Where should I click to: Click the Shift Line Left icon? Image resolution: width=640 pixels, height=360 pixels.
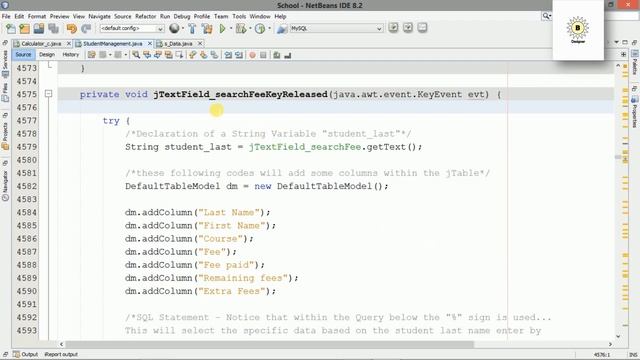(x=228, y=55)
